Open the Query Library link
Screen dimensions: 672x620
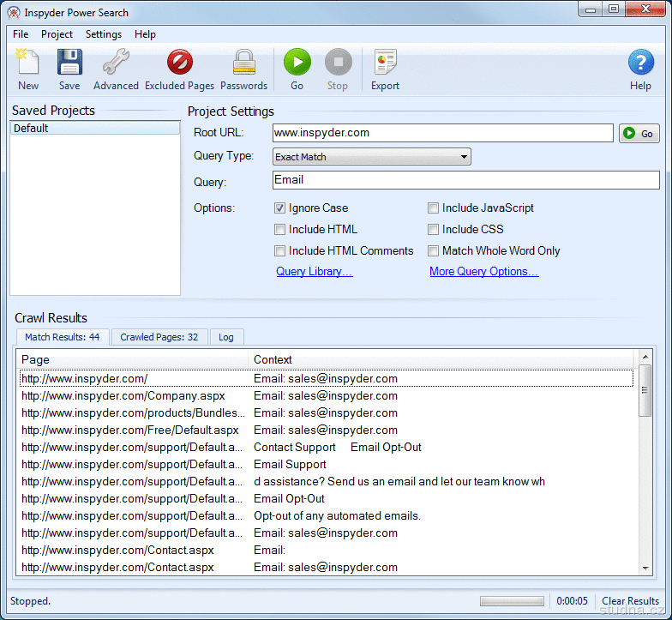coord(314,272)
